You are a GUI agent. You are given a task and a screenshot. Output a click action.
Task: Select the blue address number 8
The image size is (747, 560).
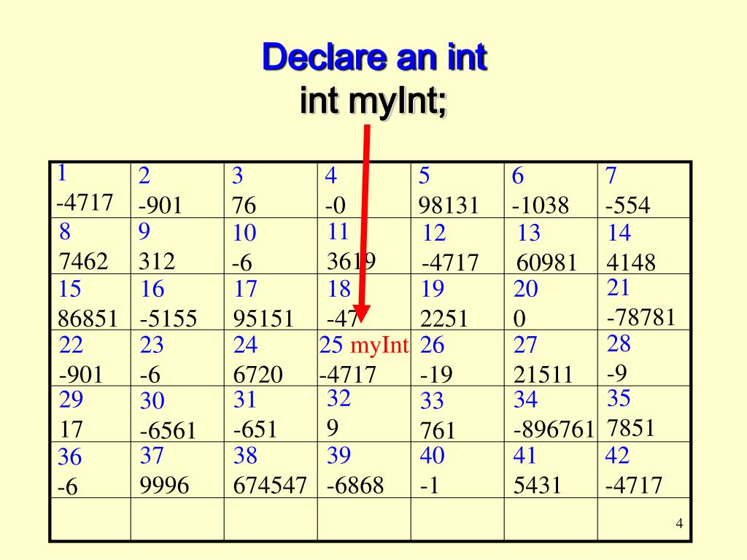click(x=65, y=232)
